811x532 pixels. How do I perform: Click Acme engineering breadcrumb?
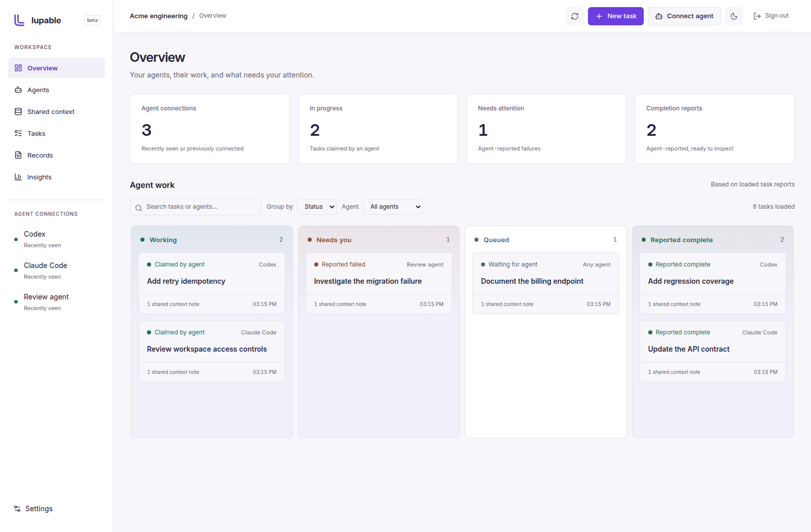click(159, 16)
